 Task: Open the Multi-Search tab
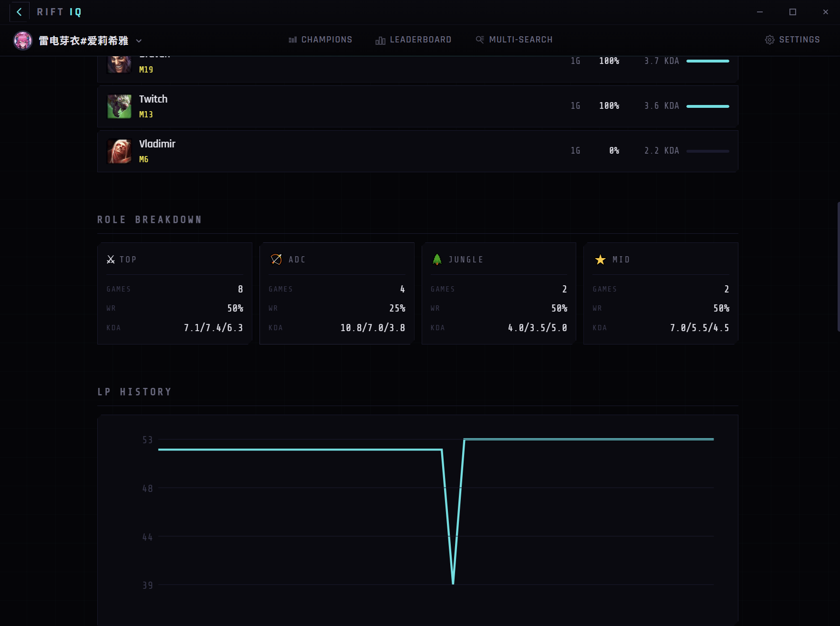point(514,40)
